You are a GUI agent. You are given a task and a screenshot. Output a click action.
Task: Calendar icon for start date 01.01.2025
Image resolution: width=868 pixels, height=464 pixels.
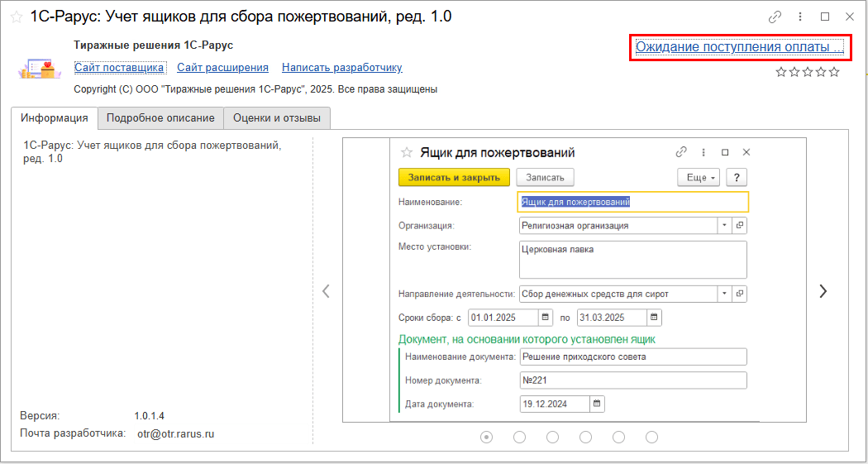545,318
